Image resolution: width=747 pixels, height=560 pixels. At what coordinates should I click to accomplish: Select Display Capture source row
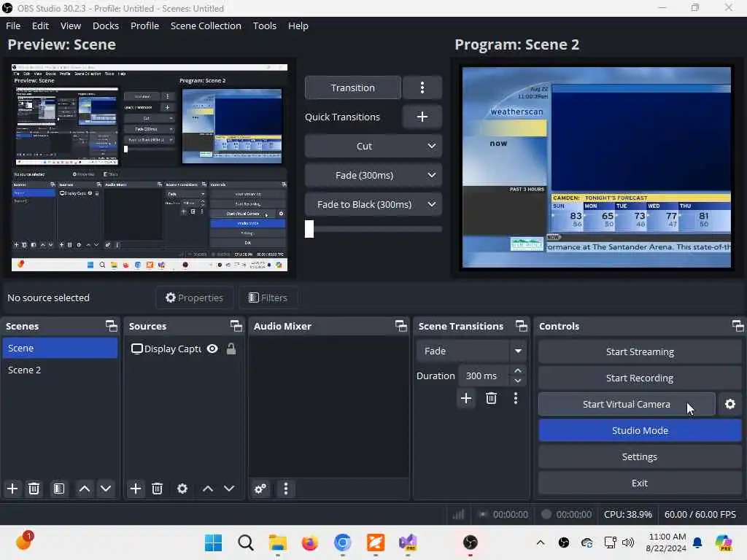(x=184, y=349)
